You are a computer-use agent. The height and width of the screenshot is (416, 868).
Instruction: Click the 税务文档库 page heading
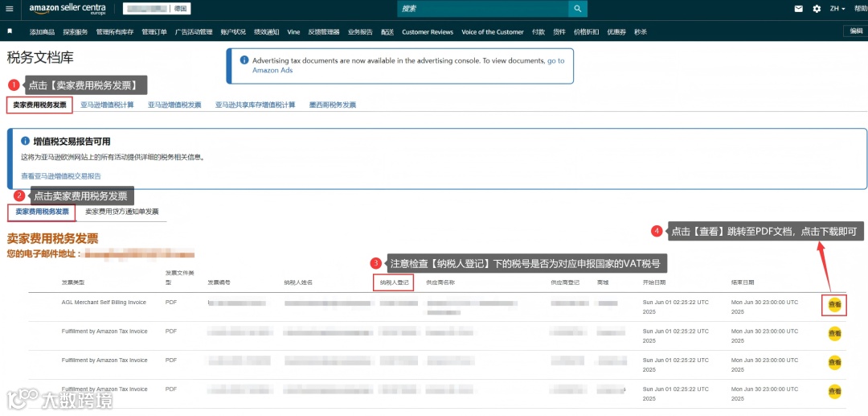40,57
